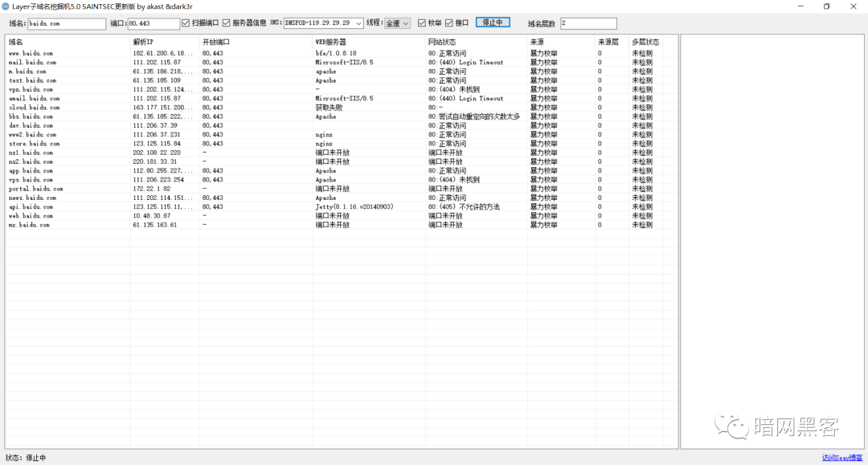Sort by the 解析IP column header
868x465 pixels.
click(x=165, y=42)
